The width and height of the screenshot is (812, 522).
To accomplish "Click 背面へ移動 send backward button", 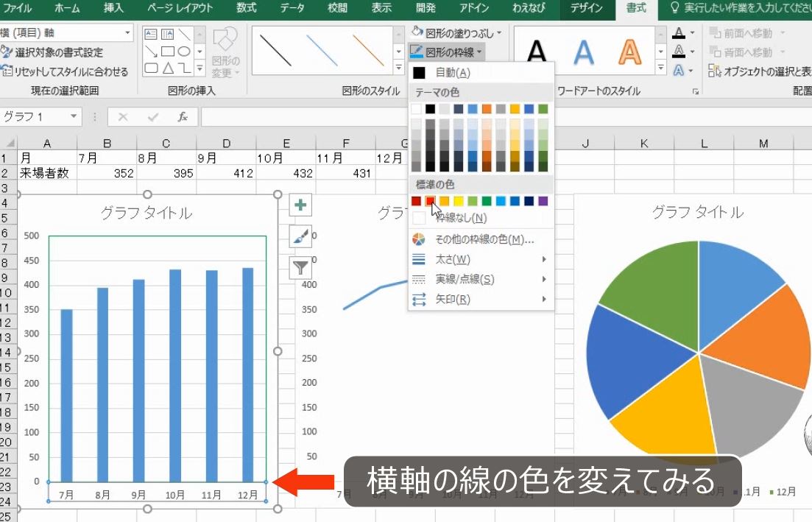I will pyautogui.click(x=741, y=52).
